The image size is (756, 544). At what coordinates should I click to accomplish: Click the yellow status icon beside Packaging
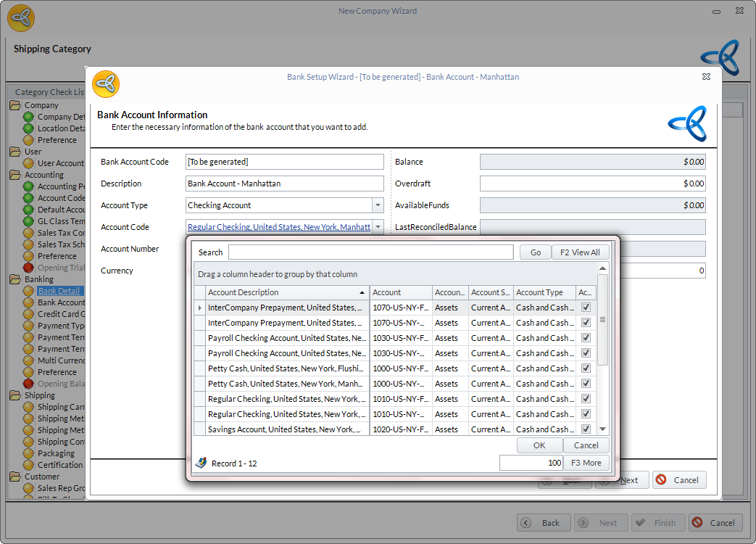28,453
